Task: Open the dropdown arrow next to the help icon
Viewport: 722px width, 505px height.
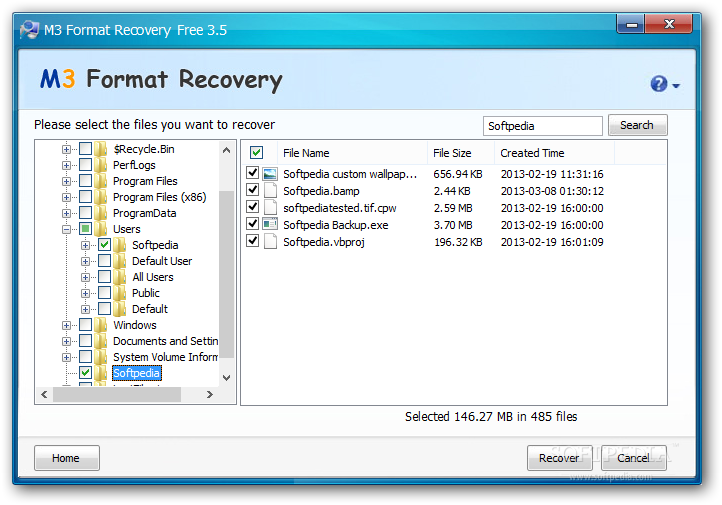Action: coord(675,86)
